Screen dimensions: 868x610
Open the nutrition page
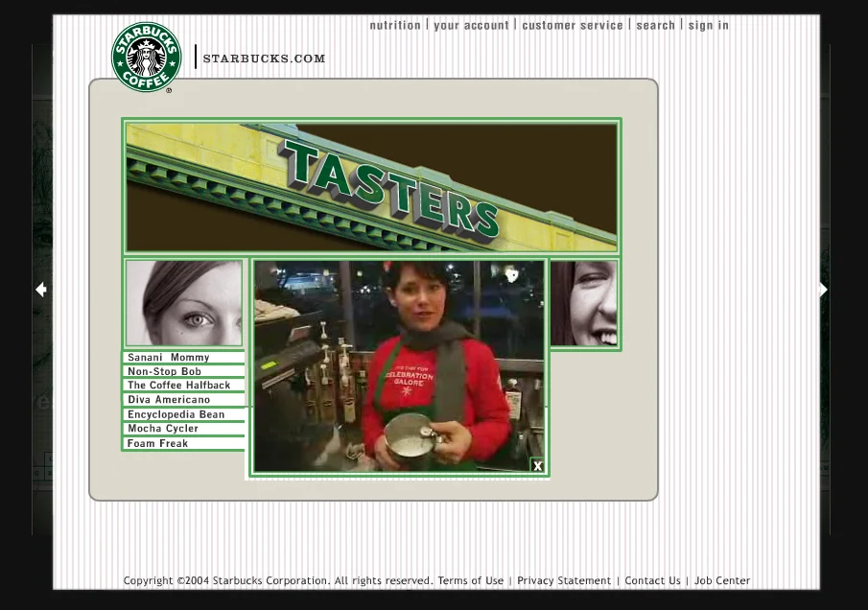pyautogui.click(x=395, y=25)
